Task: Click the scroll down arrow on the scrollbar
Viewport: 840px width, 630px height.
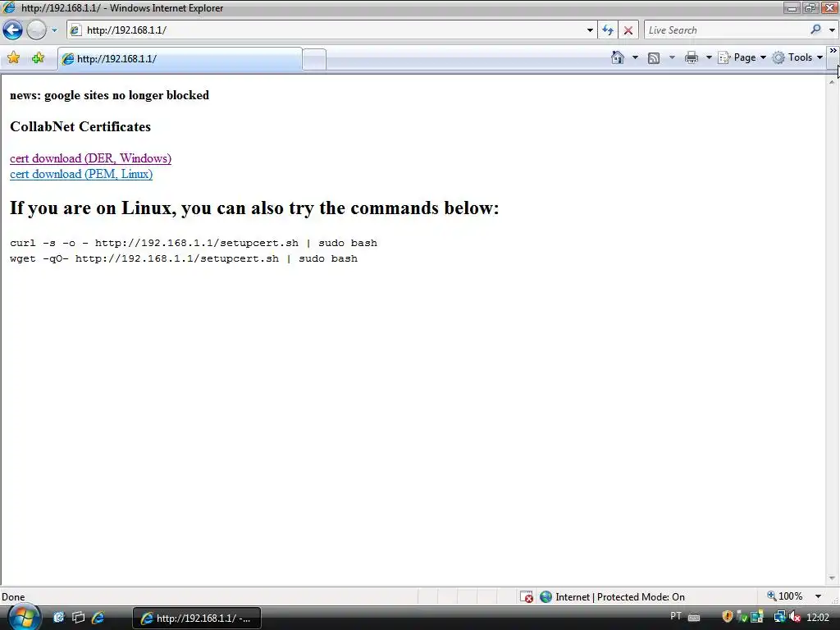Action: tap(832, 578)
